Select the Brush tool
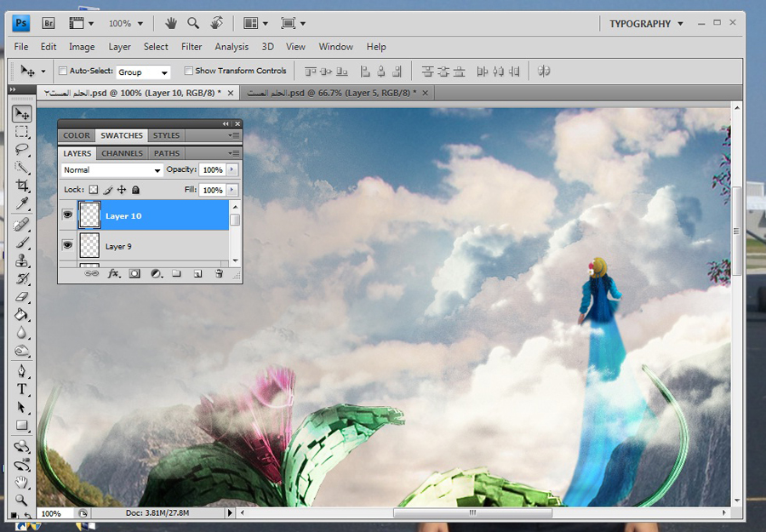Image resolution: width=766 pixels, height=532 pixels. point(21,243)
